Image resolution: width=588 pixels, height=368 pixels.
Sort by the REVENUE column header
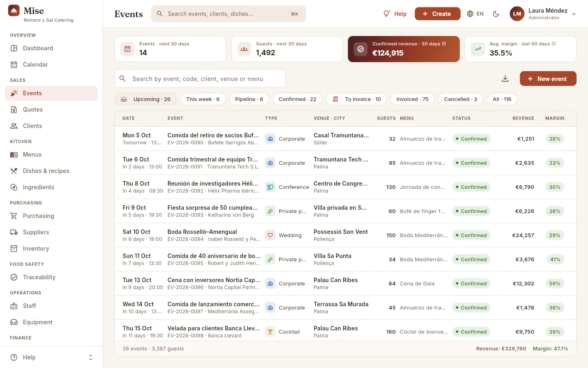(x=523, y=118)
